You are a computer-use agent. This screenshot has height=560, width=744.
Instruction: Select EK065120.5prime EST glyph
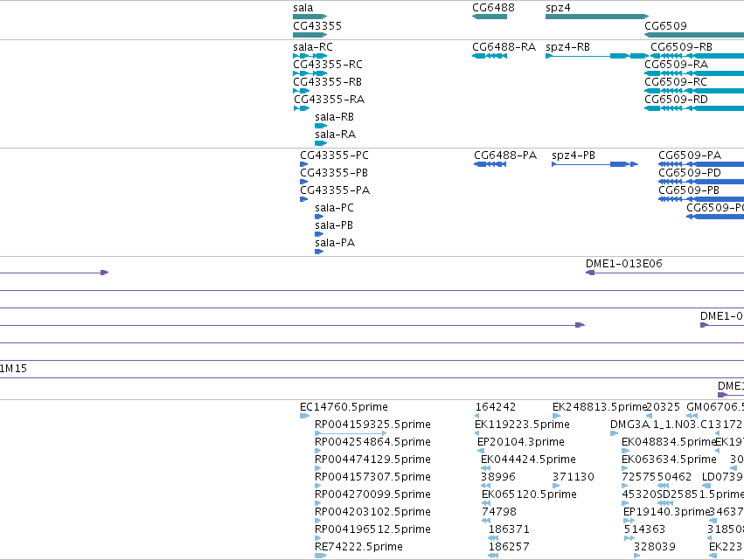[486, 503]
